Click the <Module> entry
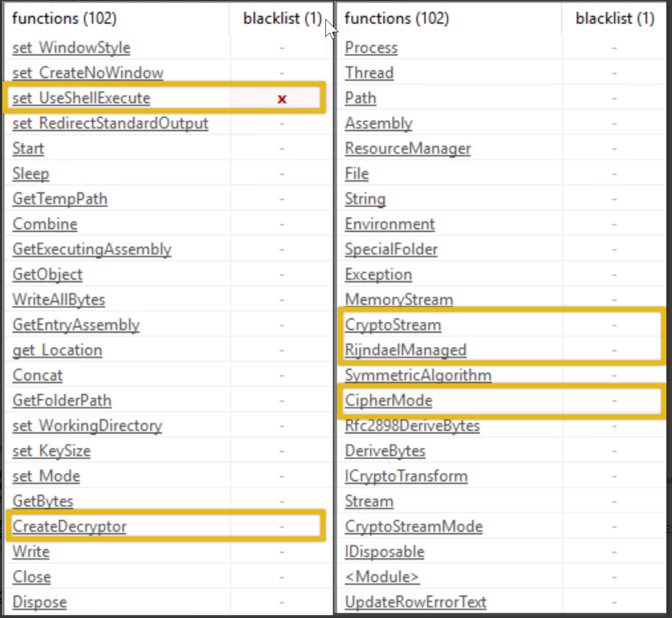The height and width of the screenshot is (618, 672). [382, 577]
